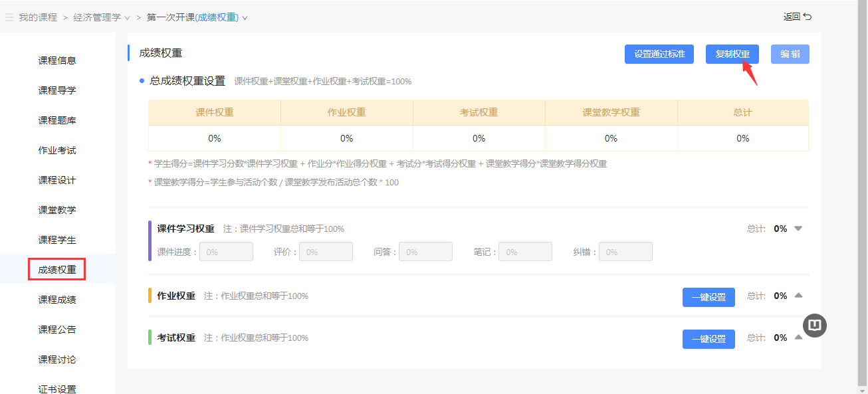Expand the 考试权重 section arrow

click(798, 337)
